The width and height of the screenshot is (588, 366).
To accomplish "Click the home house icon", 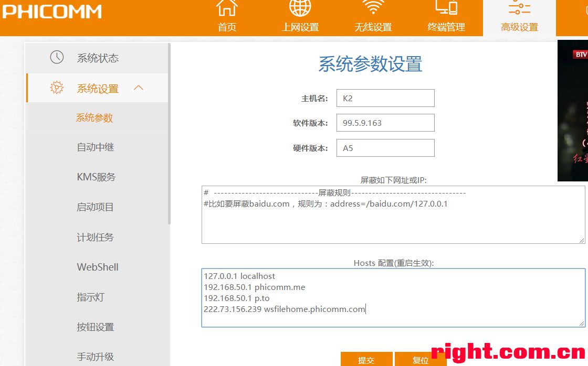I will 227,7.
